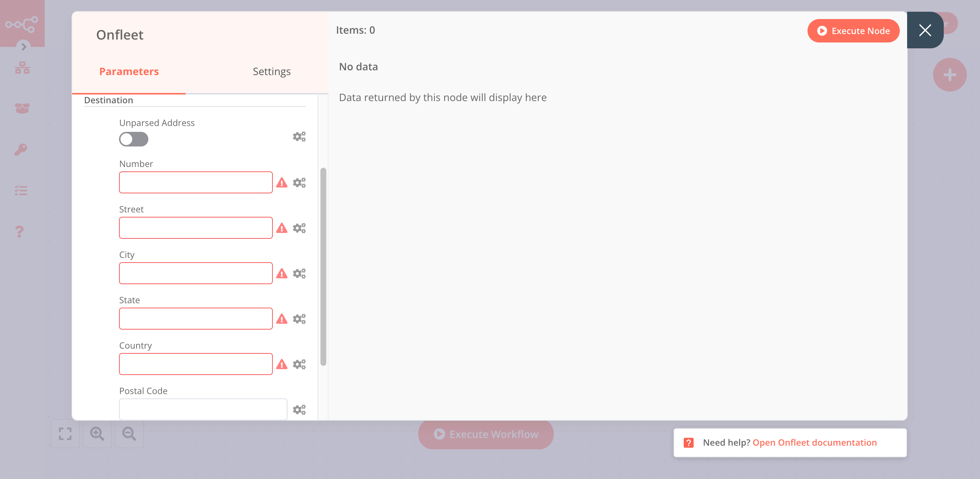
Task: Click the n8n logo icon
Action: coord(21,24)
